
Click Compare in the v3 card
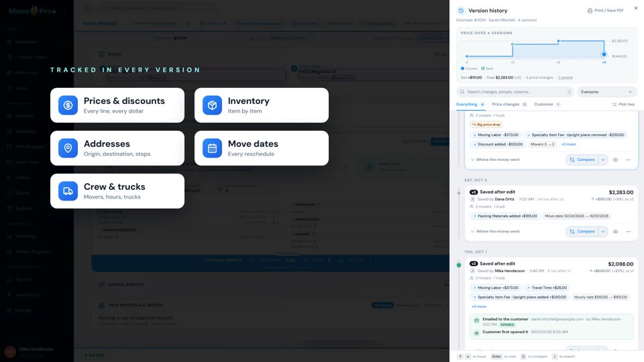pyautogui.click(x=582, y=231)
